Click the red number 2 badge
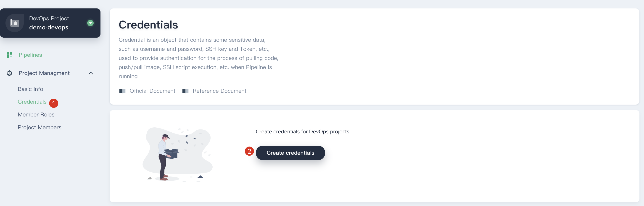This screenshot has height=206, width=644. pyautogui.click(x=249, y=151)
